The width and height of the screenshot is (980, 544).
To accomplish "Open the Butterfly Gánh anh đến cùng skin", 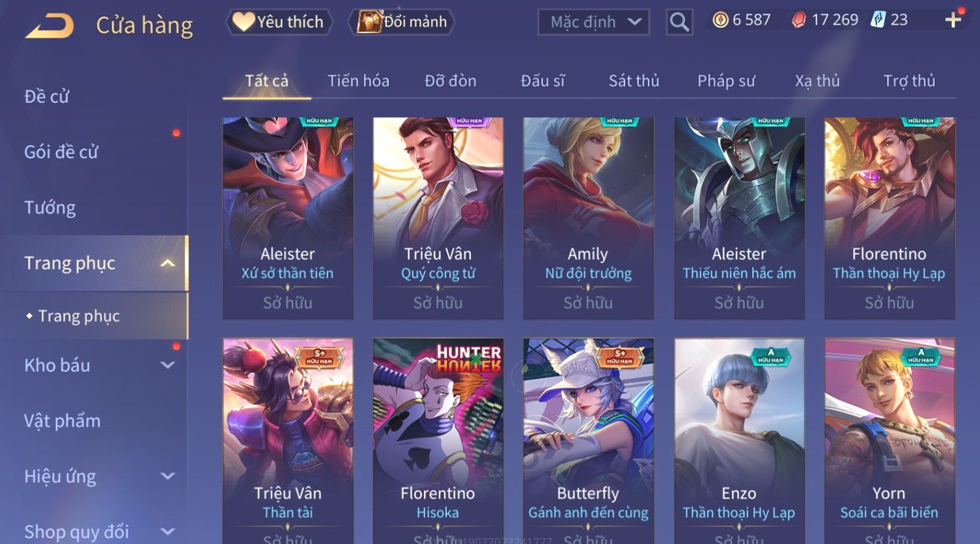I will 588,441.
